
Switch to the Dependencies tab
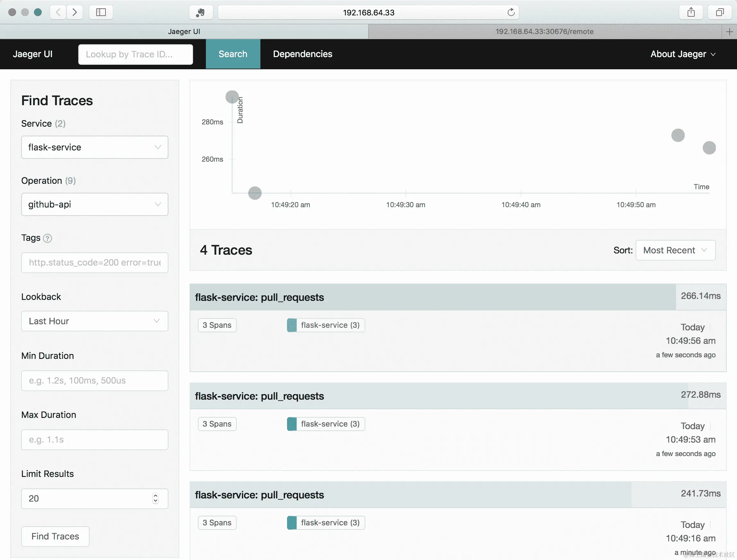point(302,54)
